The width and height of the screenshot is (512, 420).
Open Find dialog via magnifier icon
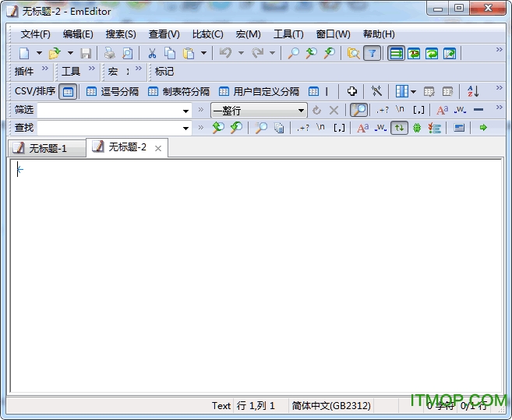click(293, 53)
